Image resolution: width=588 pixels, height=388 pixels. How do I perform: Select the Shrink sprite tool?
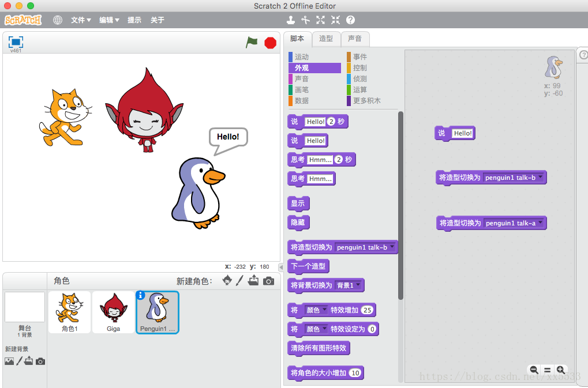pyautogui.click(x=336, y=20)
